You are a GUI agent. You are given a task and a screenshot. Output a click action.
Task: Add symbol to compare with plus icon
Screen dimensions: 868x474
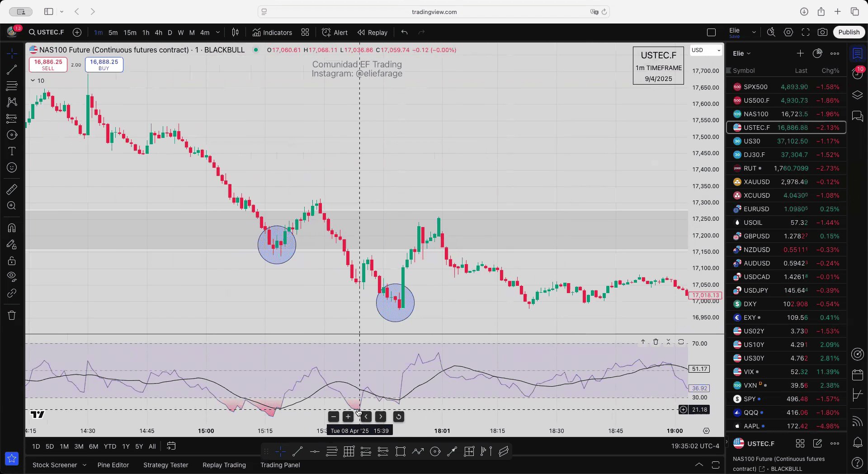[77, 33]
